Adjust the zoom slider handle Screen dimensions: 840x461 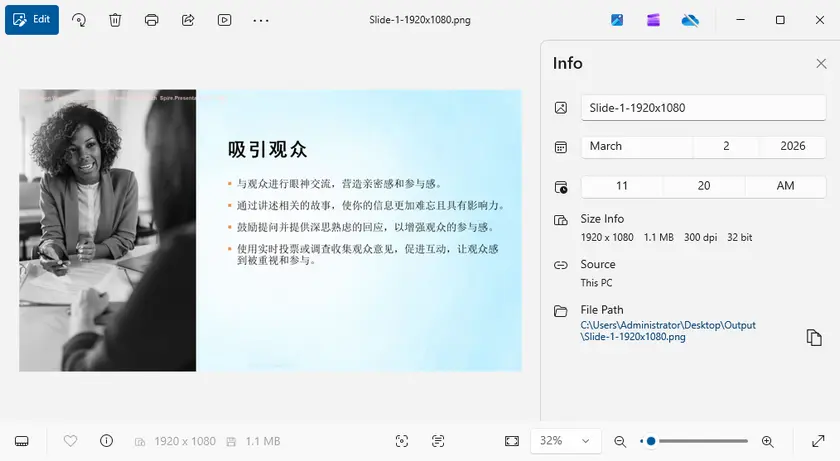click(x=651, y=441)
